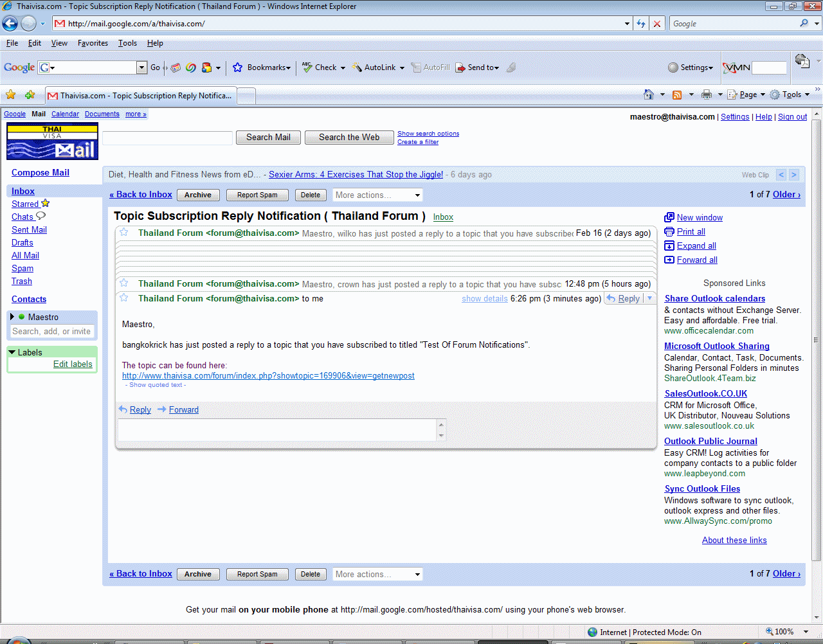Open the address bar history dropdown

[627, 24]
